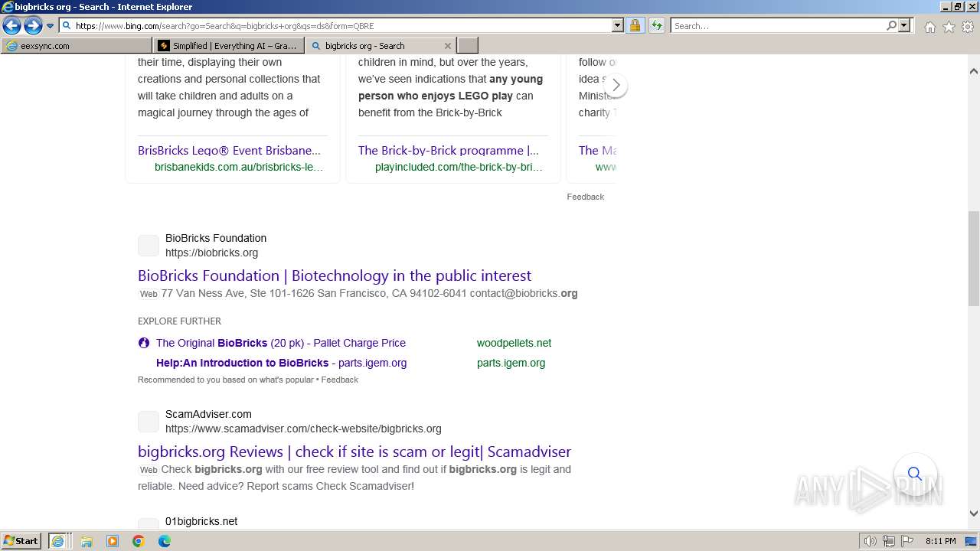This screenshot has width=980, height=551.
Task: Switch to the Simplified Everything AI tab
Action: tap(228, 46)
